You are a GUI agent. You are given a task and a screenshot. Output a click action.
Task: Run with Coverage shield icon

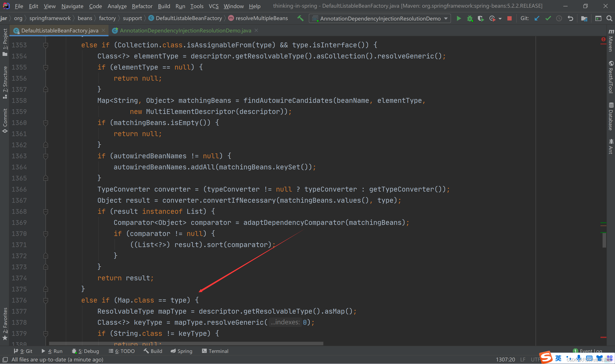(480, 18)
